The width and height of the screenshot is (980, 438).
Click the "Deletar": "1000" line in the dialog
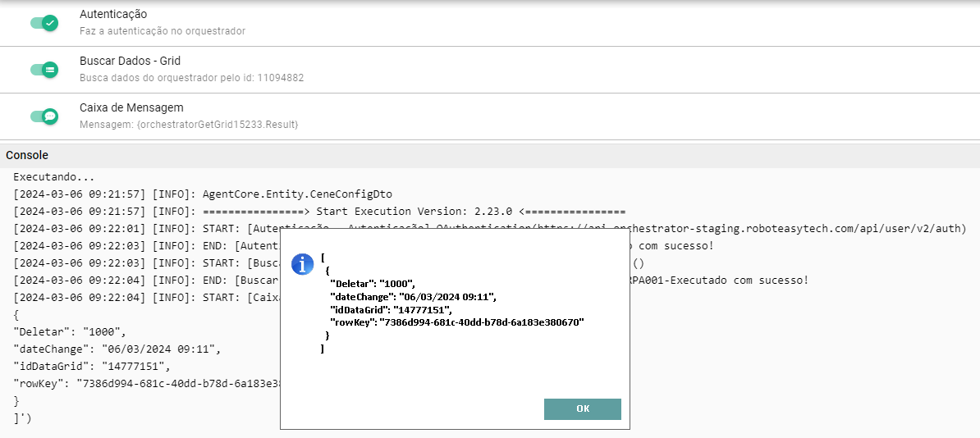click(x=373, y=283)
